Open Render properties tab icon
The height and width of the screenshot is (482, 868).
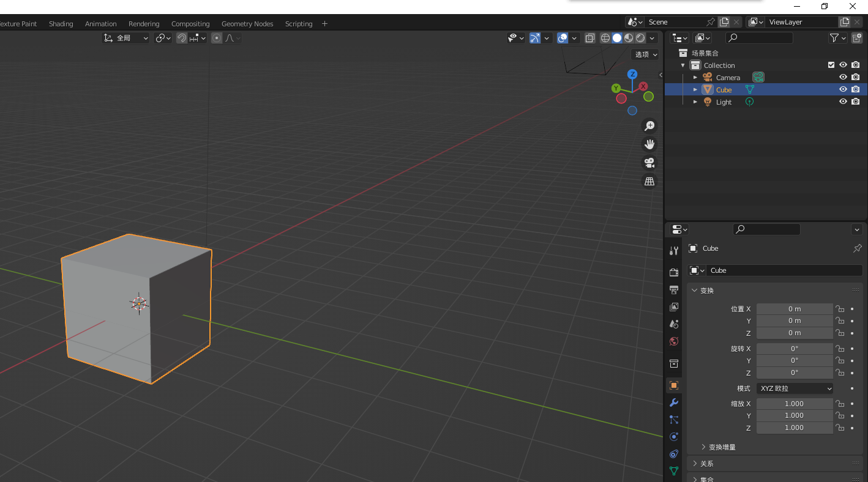point(674,272)
